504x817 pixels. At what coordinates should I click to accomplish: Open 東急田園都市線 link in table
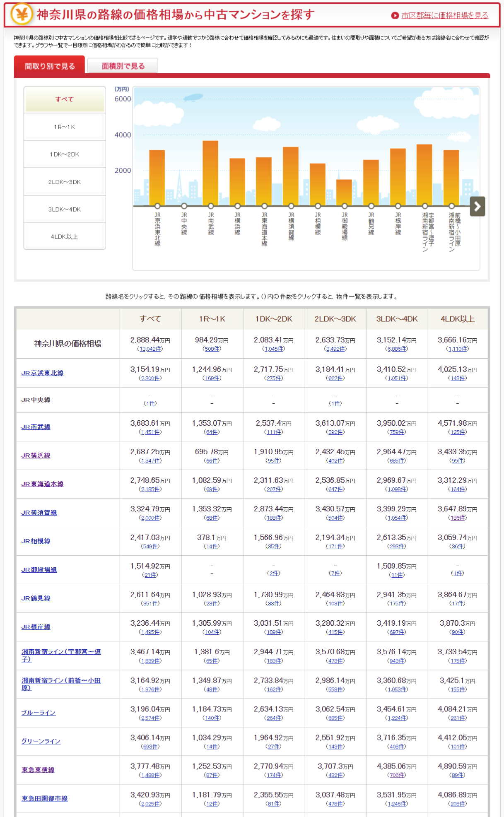coord(45,798)
